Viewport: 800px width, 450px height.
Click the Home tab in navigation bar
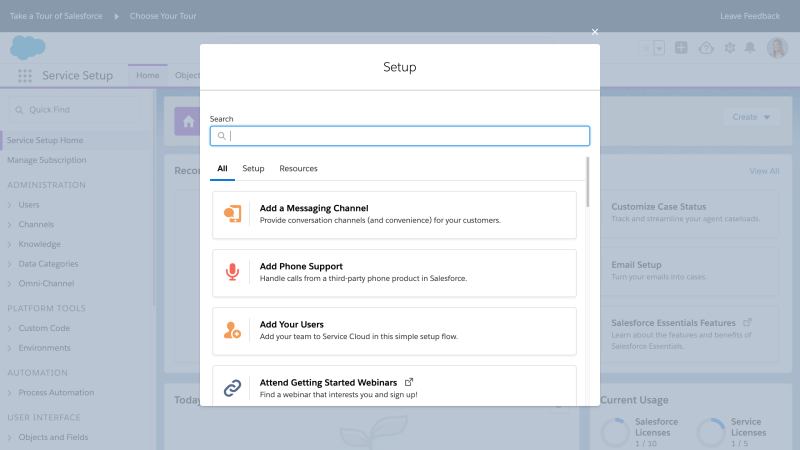coord(147,76)
